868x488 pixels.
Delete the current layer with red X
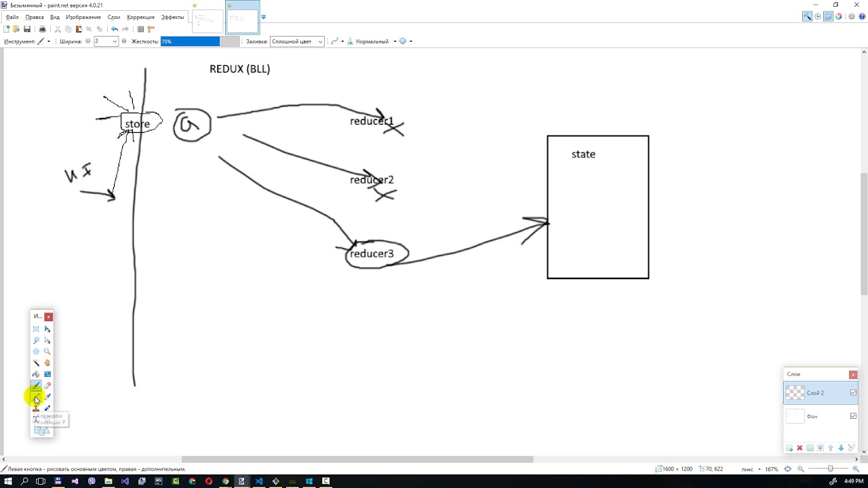800,448
